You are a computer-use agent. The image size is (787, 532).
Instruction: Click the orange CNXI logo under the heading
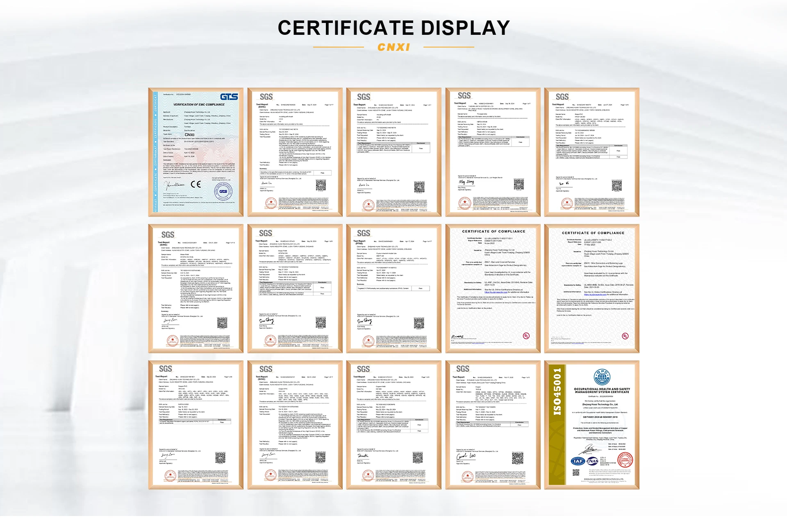[393, 47]
